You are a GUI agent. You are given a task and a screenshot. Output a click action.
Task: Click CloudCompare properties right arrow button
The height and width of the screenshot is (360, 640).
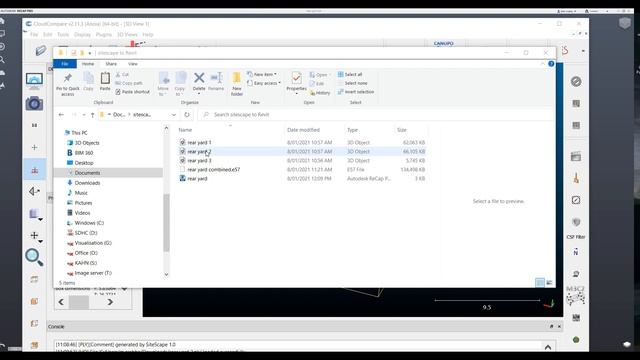(x=110, y=302)
